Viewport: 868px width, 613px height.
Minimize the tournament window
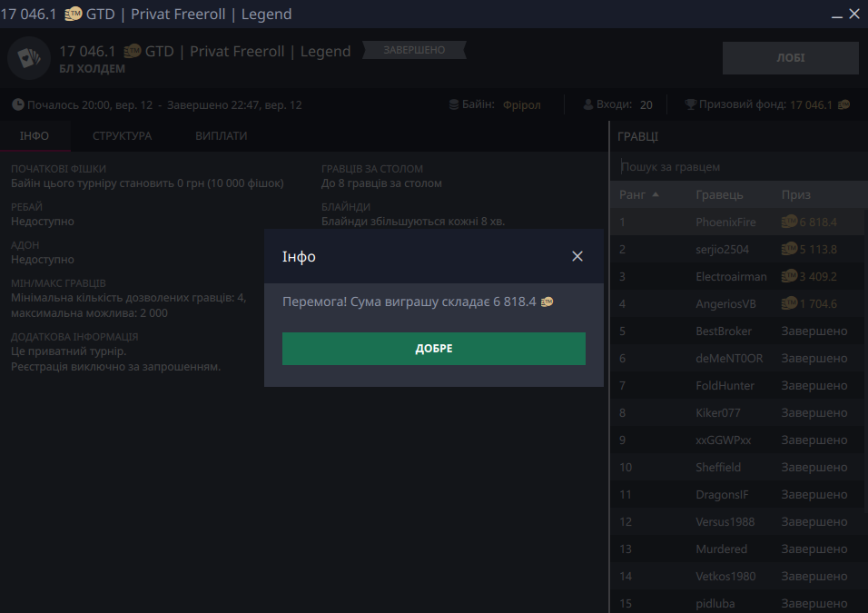(x=835, y=15)
